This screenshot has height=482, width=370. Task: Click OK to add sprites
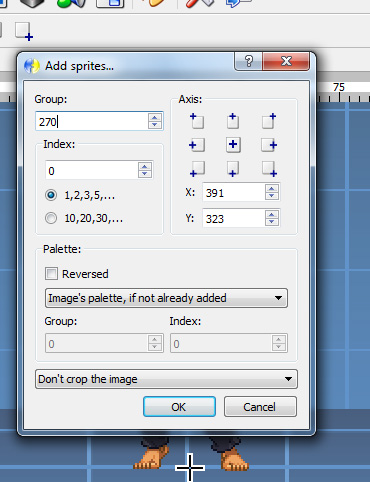(x=179, y=407)
